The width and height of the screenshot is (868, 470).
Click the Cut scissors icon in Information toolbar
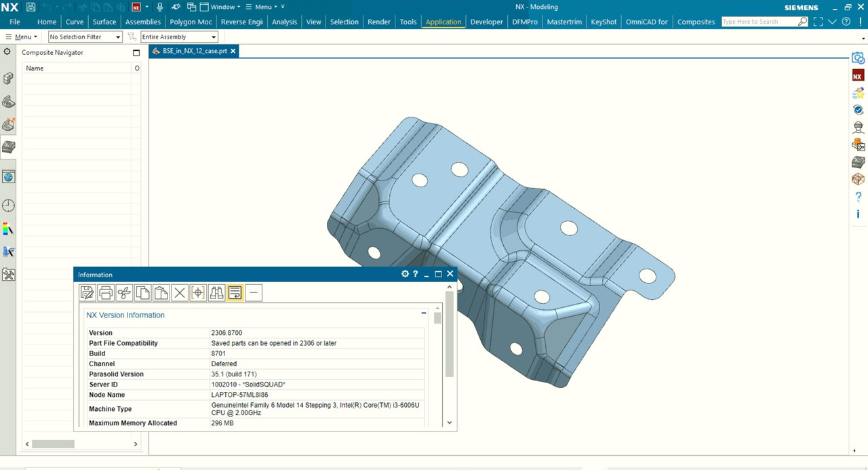coord(124,292)
